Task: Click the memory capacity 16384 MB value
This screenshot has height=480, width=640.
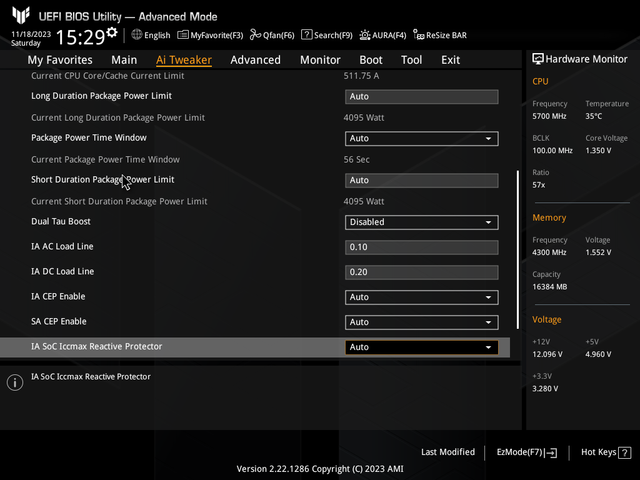Action: tap(549, 287)
